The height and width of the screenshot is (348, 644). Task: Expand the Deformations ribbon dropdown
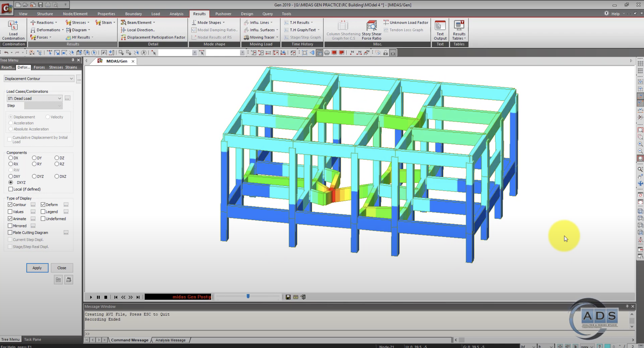click(63, 30)
